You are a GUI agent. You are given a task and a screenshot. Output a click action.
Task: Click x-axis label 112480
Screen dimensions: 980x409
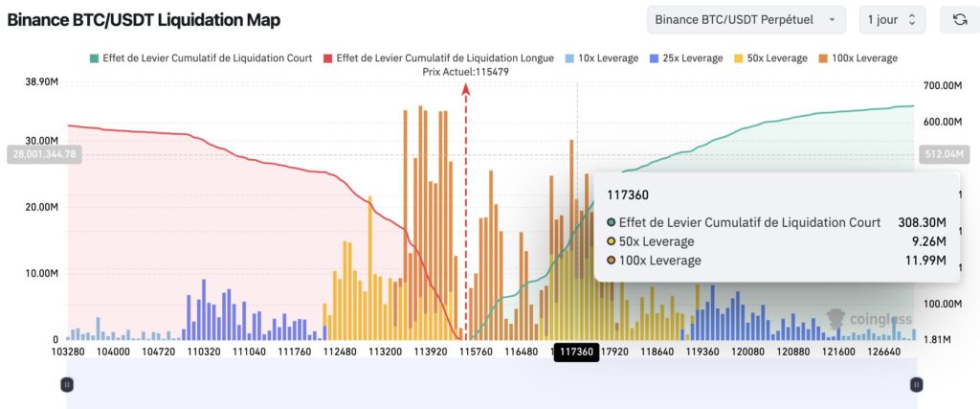tap(340, 352)
